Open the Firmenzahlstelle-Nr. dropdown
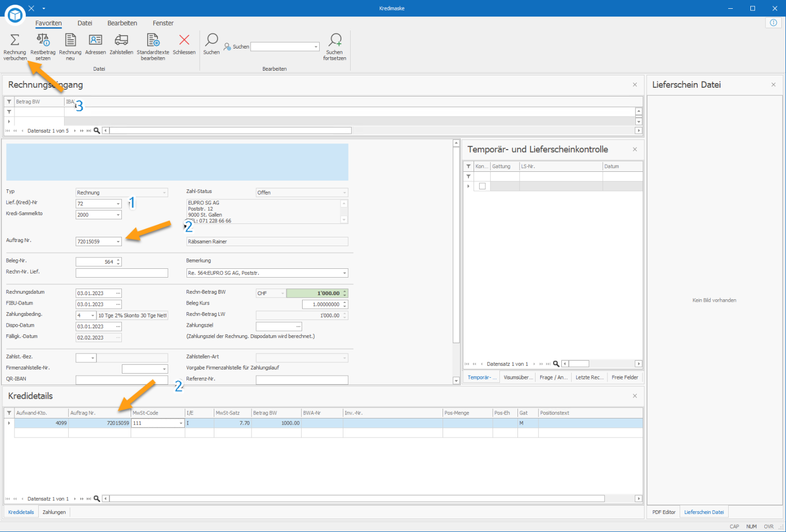This screenshot has height=532, width=786. [x=164, y=369]
